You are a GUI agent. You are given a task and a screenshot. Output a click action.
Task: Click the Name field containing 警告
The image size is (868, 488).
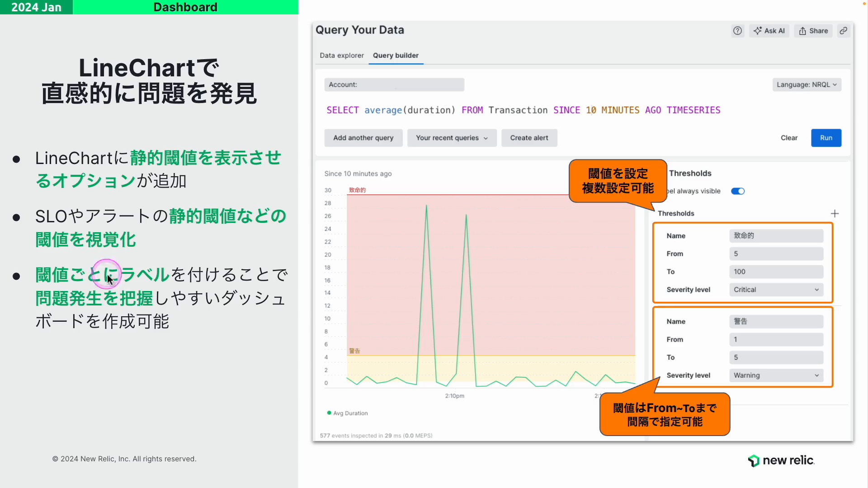[776, 322]
